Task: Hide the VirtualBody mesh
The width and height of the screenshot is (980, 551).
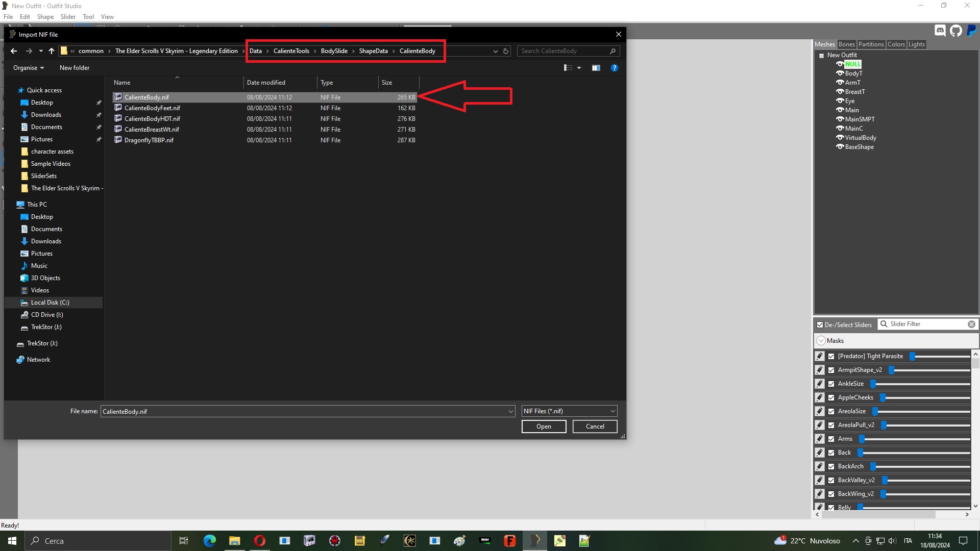Action: tap(840, 138)
